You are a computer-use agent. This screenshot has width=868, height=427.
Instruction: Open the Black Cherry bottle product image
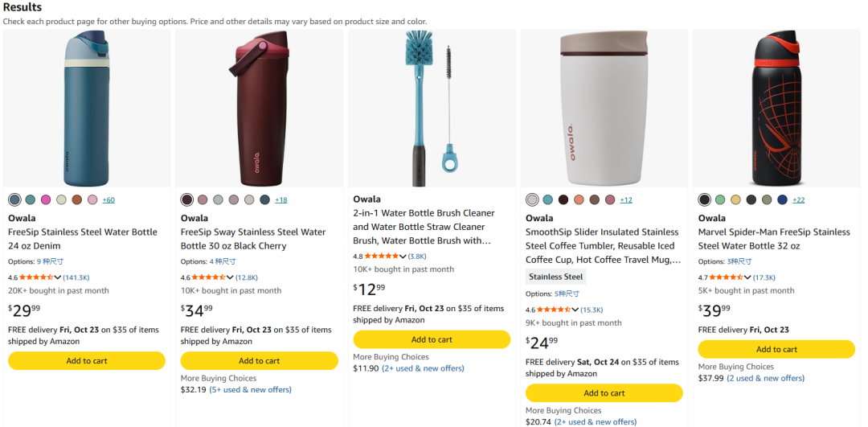click(x=259, y=109)
